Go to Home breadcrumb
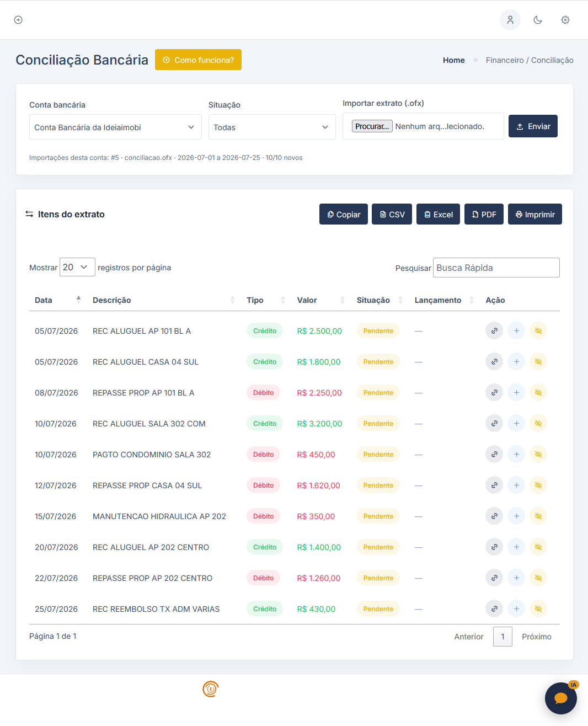Image resolution: width=588 pixels, height=726 pixels. tap(454, 60)
